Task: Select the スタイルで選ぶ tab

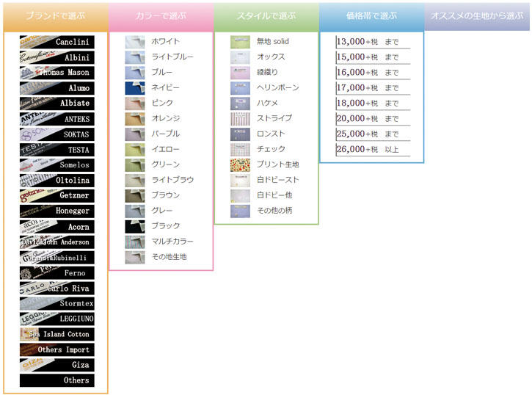Action: [266, 15]
